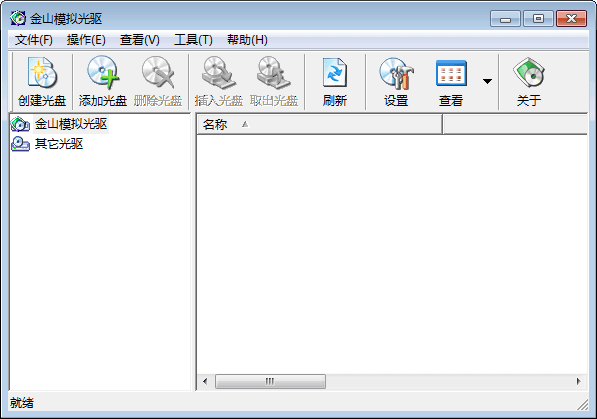
Task: Click the Add Disc (添加光盘) toolbar icon
Action: 102,82
